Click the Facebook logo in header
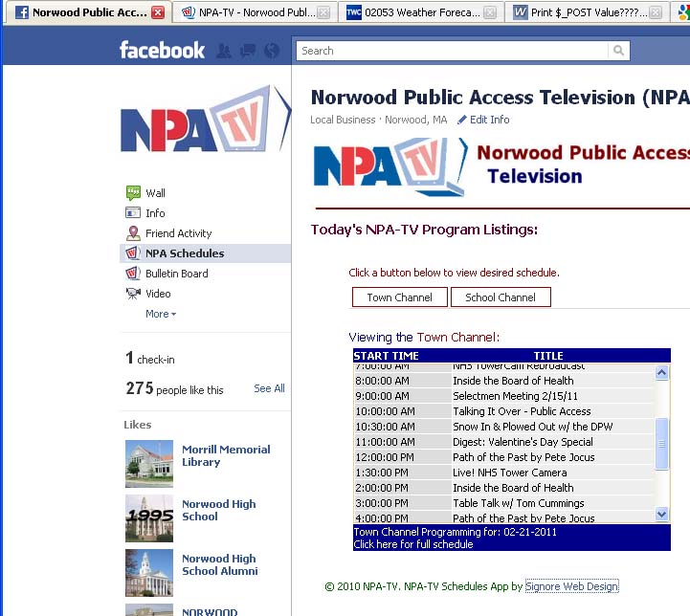 (162, 50)
